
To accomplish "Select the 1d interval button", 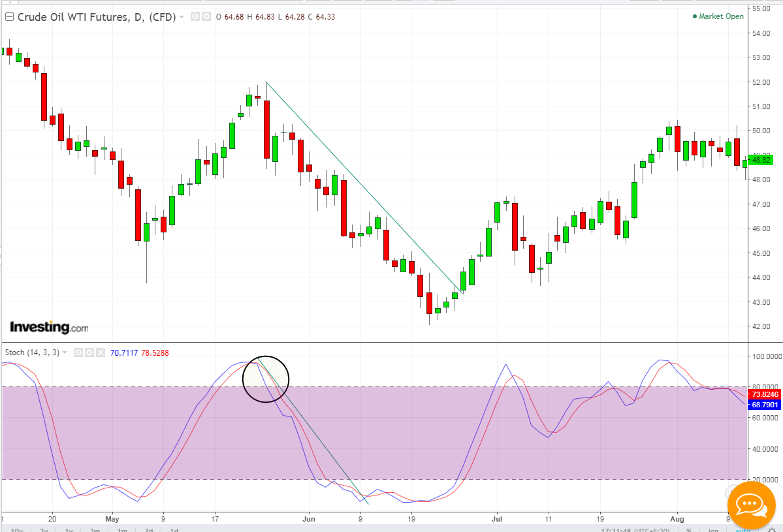I will 174,530.
